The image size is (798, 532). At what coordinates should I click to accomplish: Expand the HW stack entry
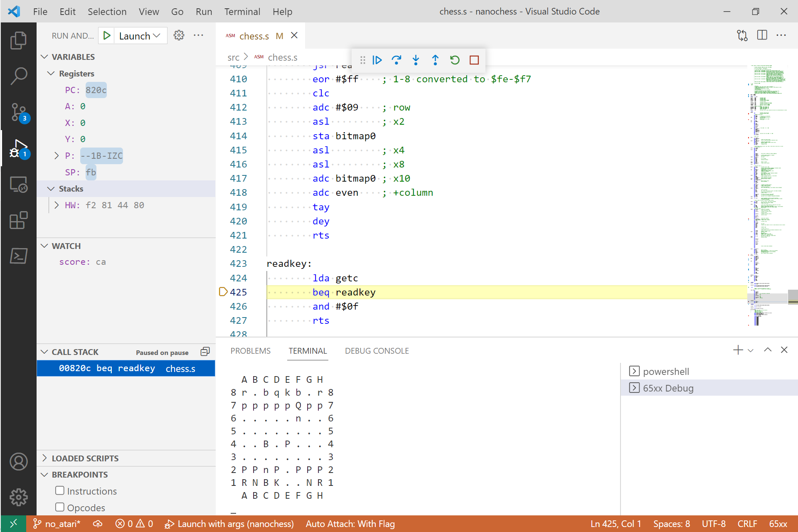[57, 205]
